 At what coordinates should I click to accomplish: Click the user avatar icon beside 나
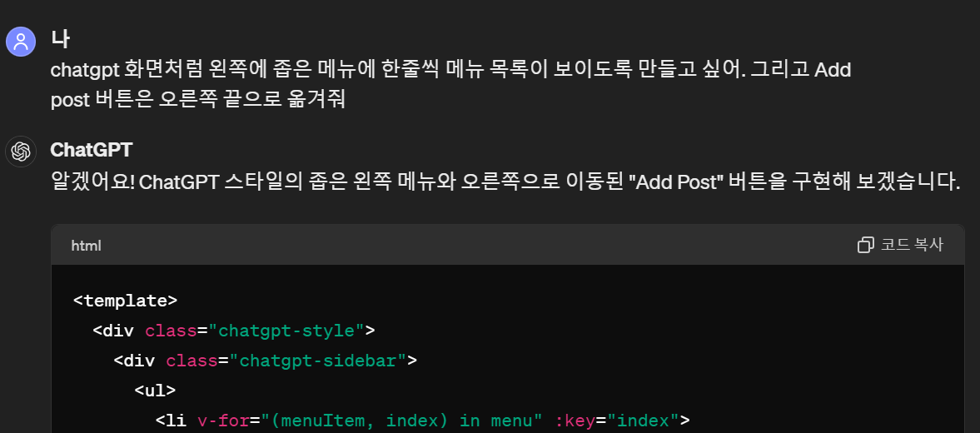[x=21, y=42]
